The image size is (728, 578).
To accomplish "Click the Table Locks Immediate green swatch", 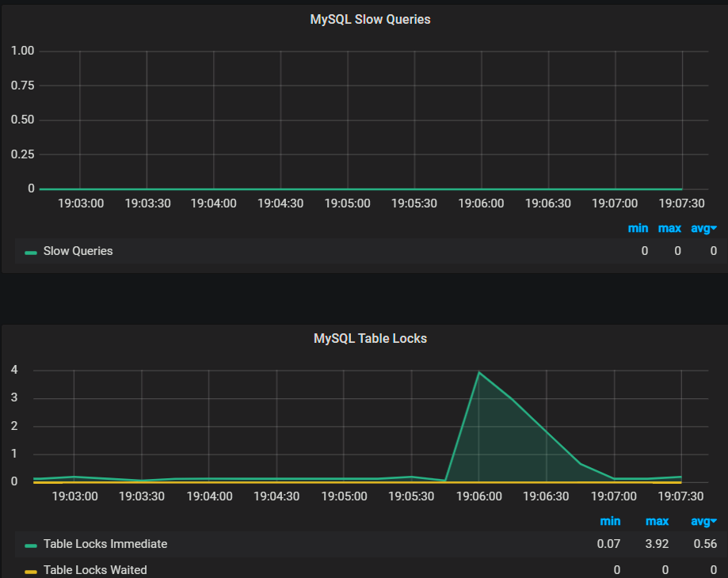I will [x=31, y=546].
